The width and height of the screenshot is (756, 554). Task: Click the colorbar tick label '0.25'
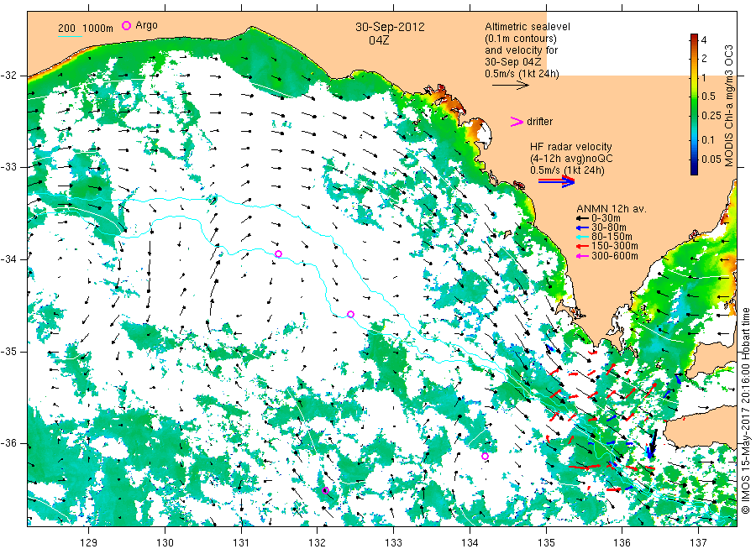(x=711, y=116)
